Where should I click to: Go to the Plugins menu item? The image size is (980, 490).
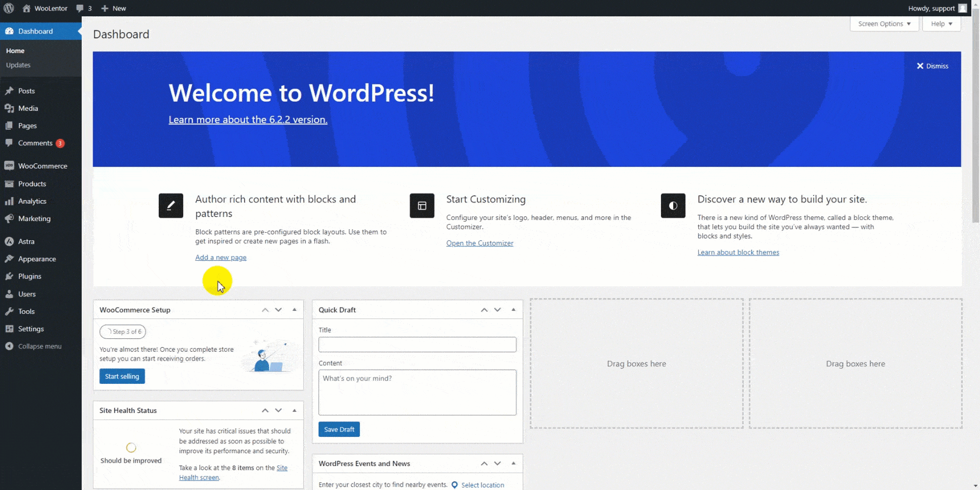(30, 276)
